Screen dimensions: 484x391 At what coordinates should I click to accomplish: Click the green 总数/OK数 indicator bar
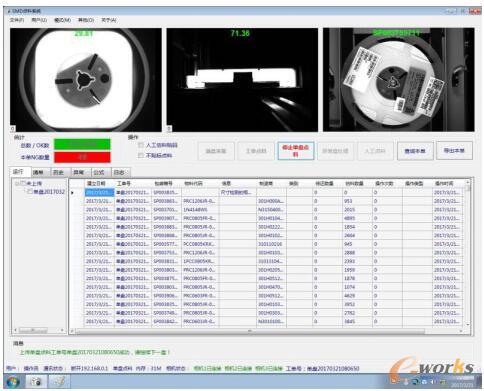(x=82, y=144)
